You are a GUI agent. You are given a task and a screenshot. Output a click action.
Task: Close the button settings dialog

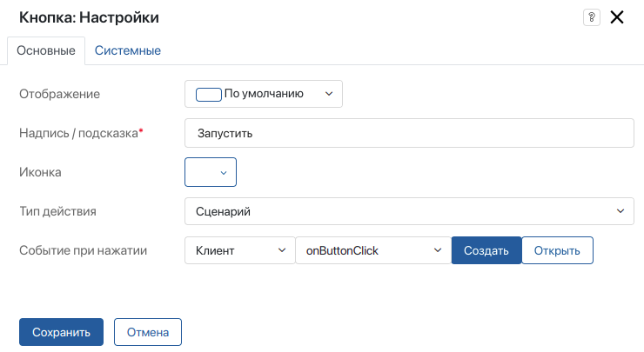pyautogui.click(x=617, y=17)
